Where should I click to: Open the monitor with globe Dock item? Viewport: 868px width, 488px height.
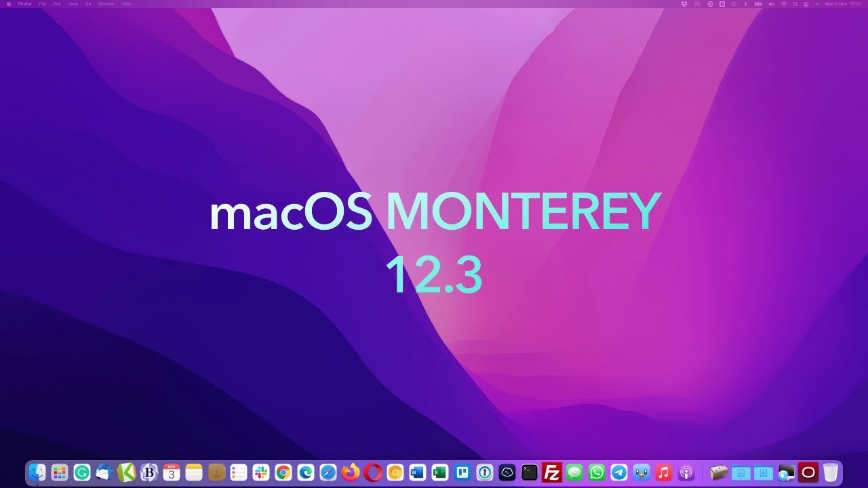pyautogui.click(x=786, y=472)
